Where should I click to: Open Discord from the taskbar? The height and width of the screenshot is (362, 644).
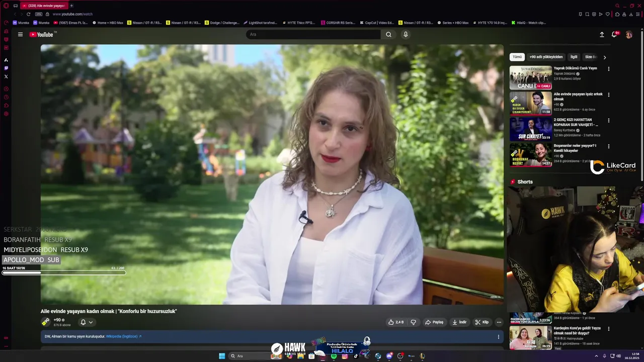389,356
